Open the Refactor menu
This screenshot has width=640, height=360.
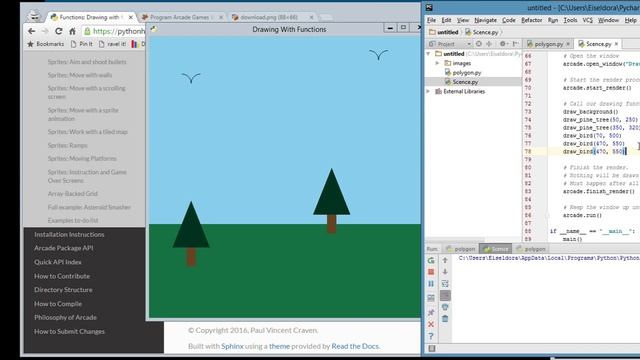click(x=532, y=20)
